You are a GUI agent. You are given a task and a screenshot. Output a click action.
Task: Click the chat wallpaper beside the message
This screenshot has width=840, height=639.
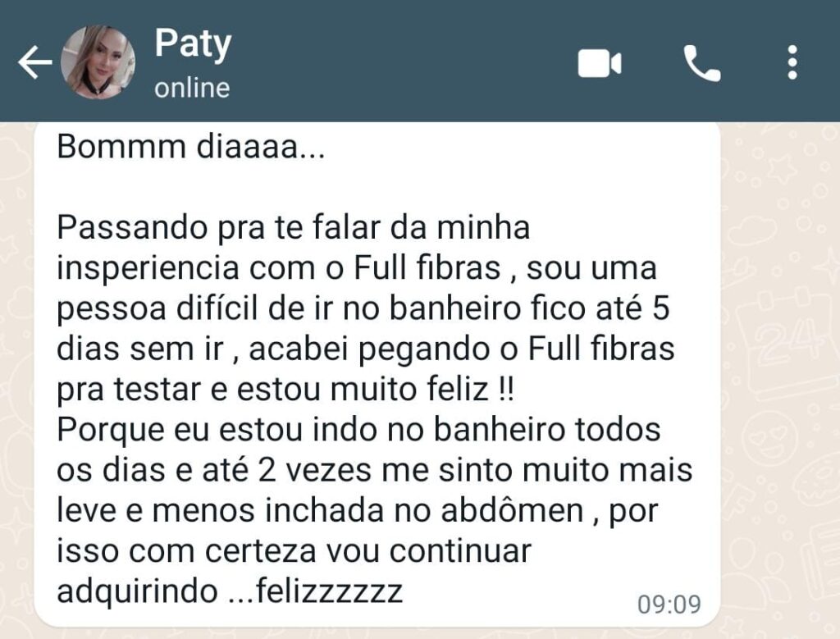(780, 375)
